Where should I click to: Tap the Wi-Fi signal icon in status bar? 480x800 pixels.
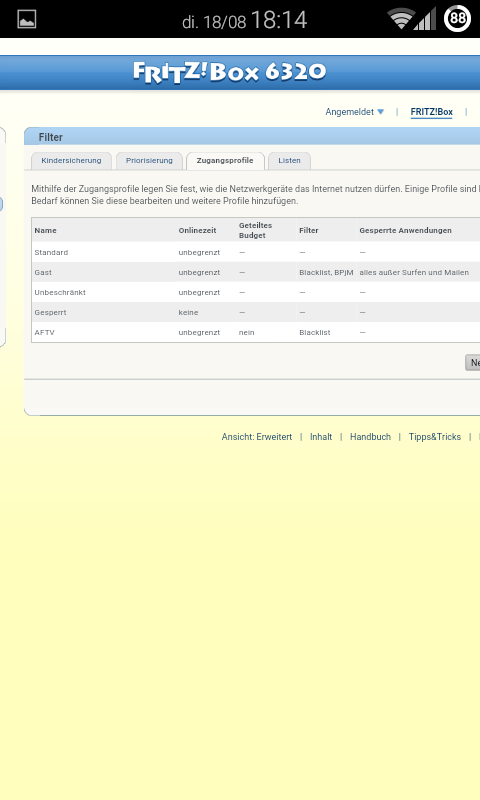401,19
